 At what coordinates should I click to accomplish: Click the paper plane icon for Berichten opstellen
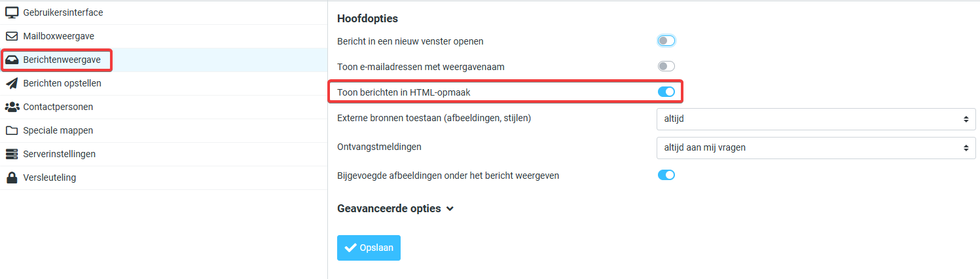coord(11,83)
